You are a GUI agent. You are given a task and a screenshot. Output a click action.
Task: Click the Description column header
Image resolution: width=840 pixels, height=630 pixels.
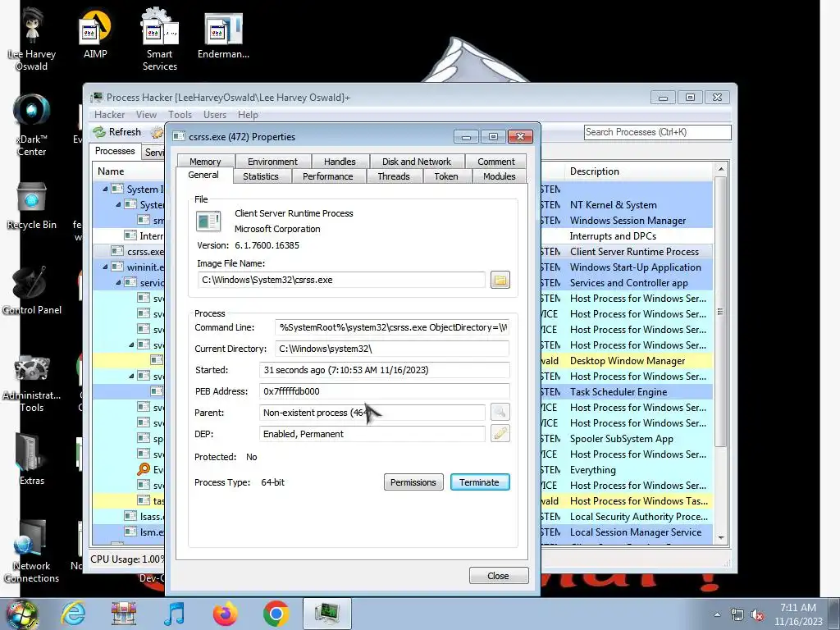[638, 171]
